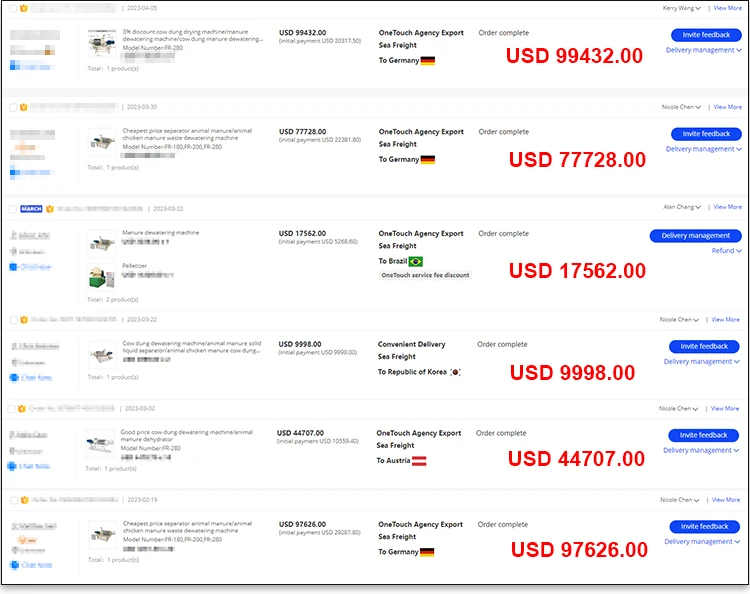Click the Austria flag icon
The image size is (750, 594).
tap(420, 461)
